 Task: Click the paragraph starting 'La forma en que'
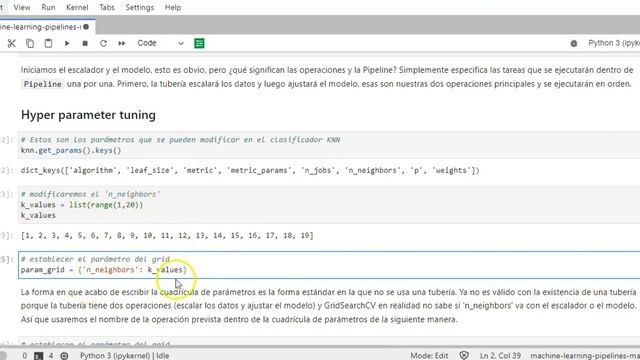coord(329,306)
